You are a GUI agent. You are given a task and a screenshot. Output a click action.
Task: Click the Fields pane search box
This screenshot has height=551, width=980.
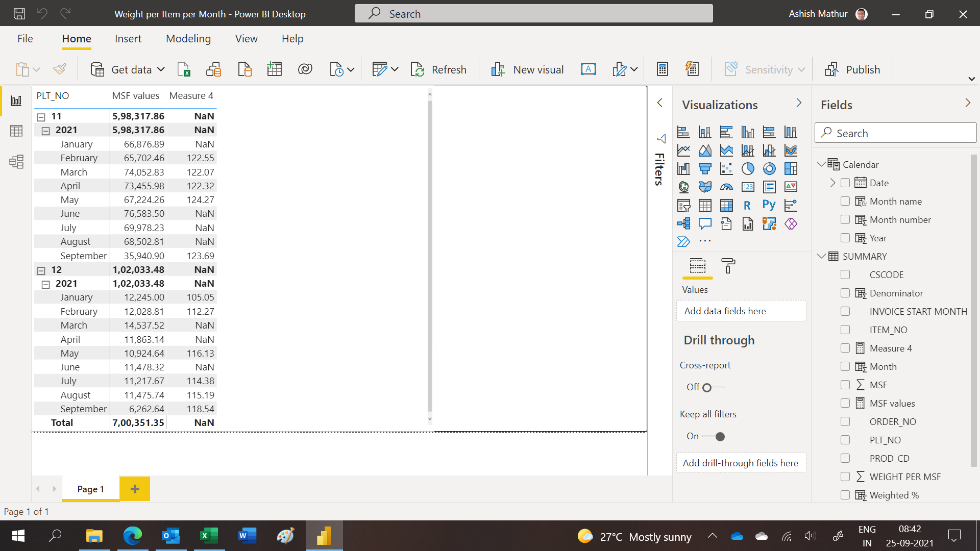896,133
